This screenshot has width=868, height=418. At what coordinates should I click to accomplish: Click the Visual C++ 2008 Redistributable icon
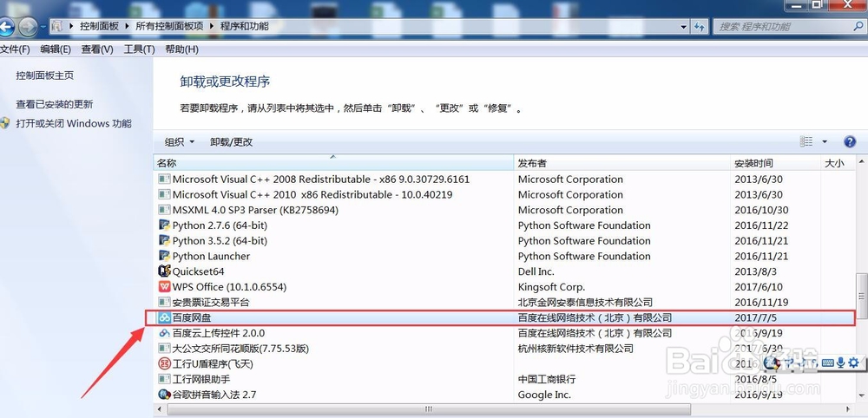pyautogui.click(x=164, y=180)
